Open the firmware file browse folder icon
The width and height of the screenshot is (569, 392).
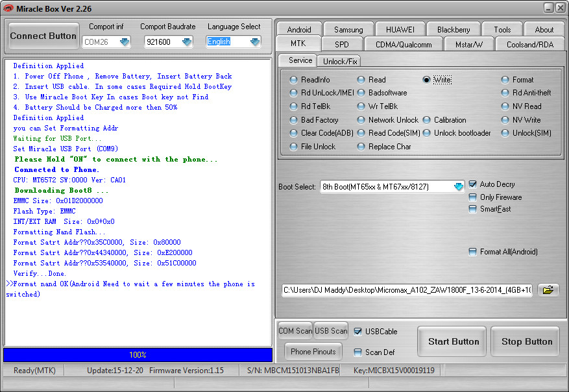click(548, 290)
